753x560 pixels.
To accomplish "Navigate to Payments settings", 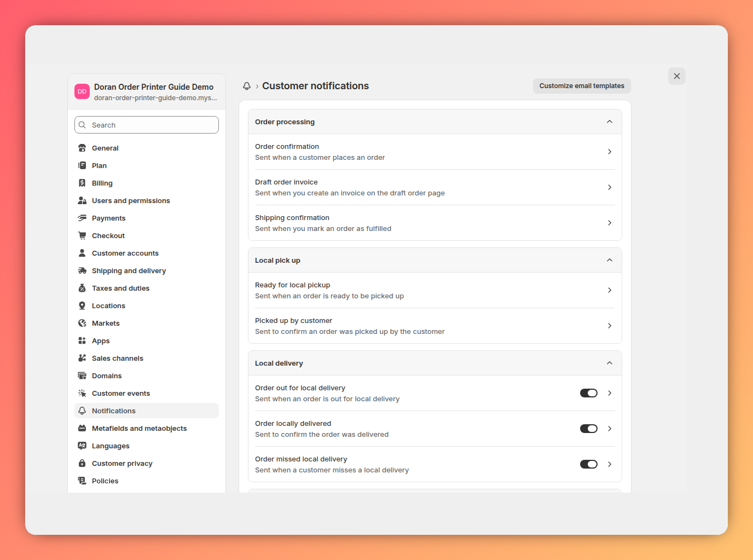I will (x=147, y=218).
